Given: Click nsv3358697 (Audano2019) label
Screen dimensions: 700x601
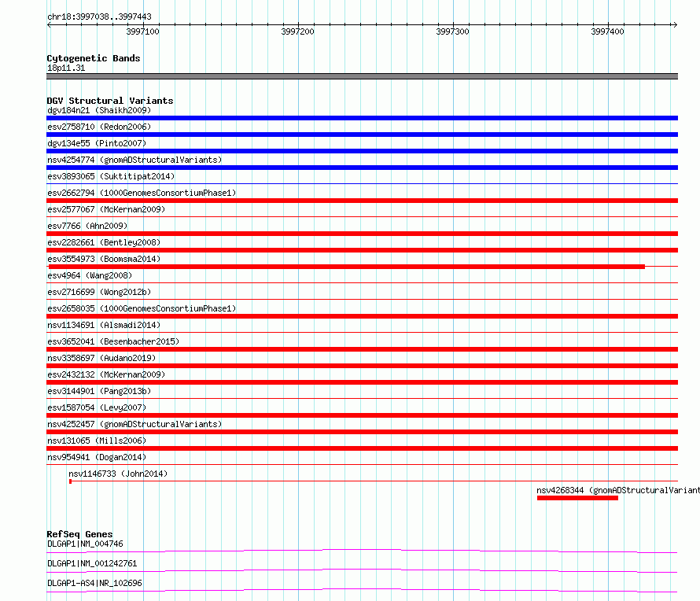Looking at the screenshot, I should (x=101, y=358).
